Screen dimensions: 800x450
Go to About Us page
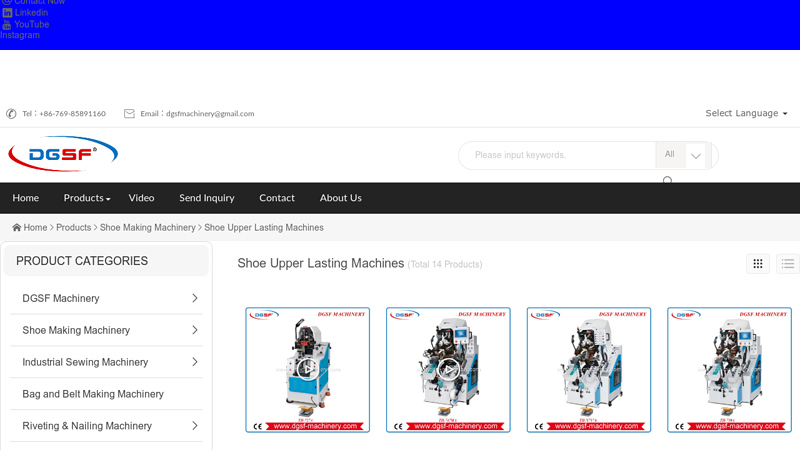[x=340, y=198]
